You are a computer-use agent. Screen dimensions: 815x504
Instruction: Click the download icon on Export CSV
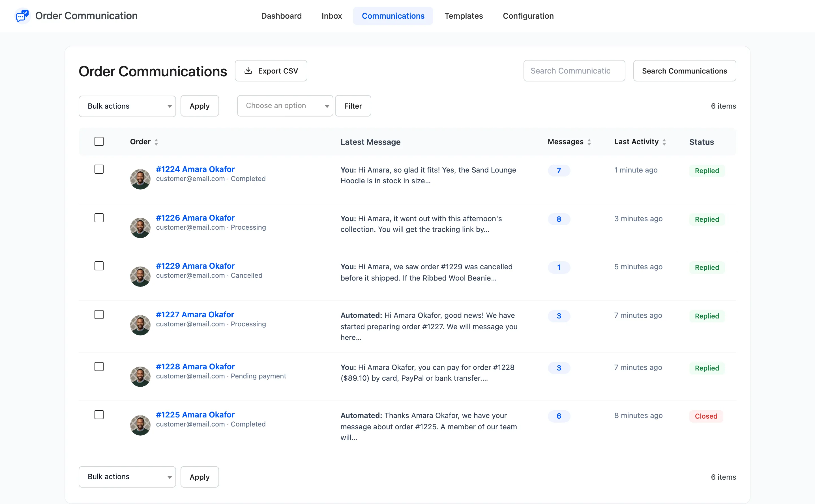(x=248, y=71)
